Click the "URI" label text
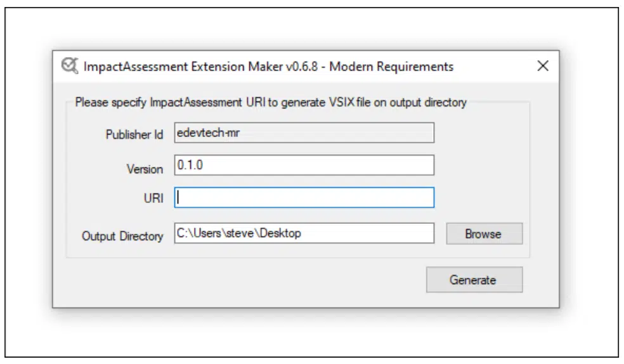This screenshot has height=364, width=624. click(x=153, y=200)
